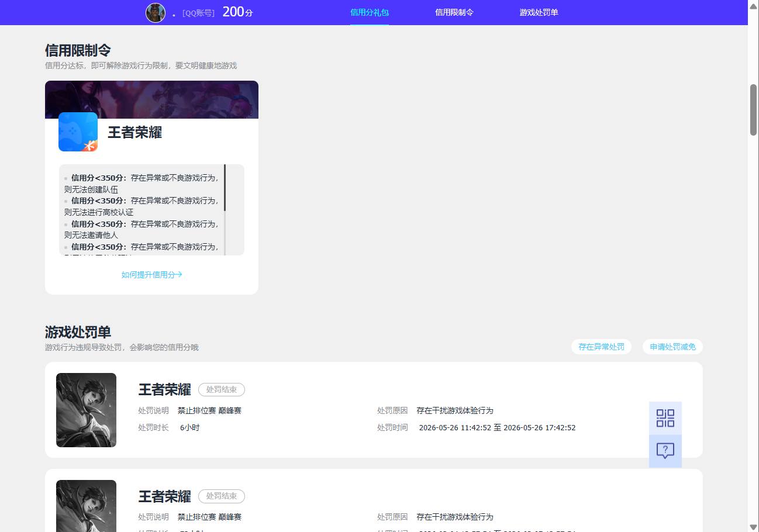Click 禁止排位赛 巅峰赛 on second penalty card

pos(209,517)
